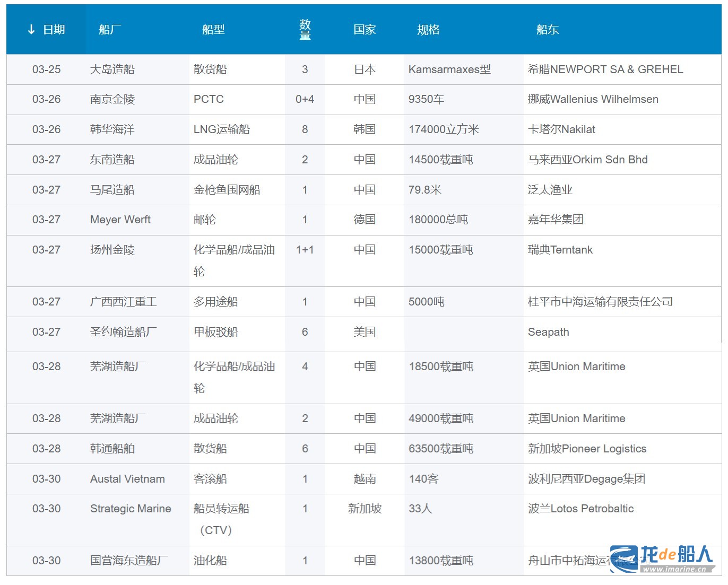Click the 希腊NEWPORT SA & GREHEL owner cell
Viewport: 728px width, 585px height.
[x=605, y=69]
